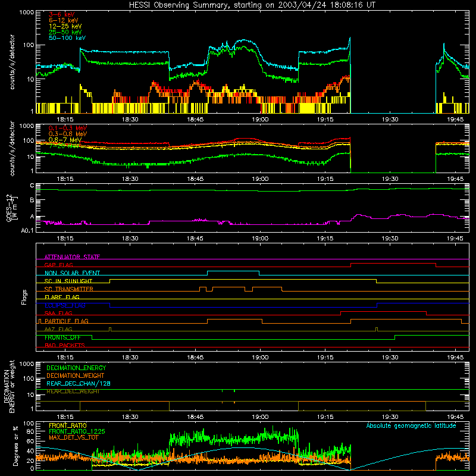Viewport: 476px width, 476px height.
Task: Click the NON_SOLAR_EVENT flag label
Action: (72, 273)
